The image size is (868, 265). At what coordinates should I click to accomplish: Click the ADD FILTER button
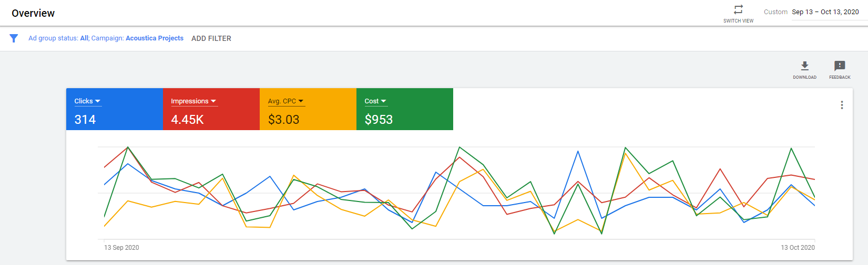coord(211,38)
